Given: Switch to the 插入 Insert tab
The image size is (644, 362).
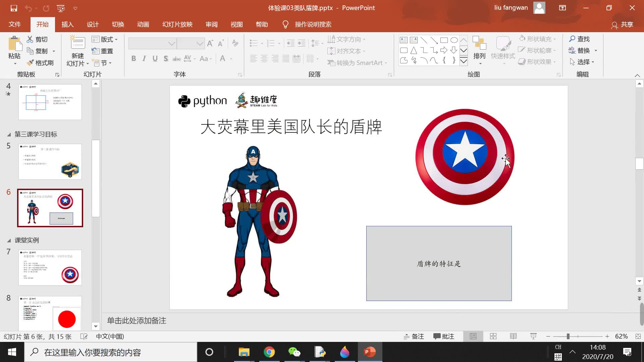Looking at the screenshot, I should [67, 24].
